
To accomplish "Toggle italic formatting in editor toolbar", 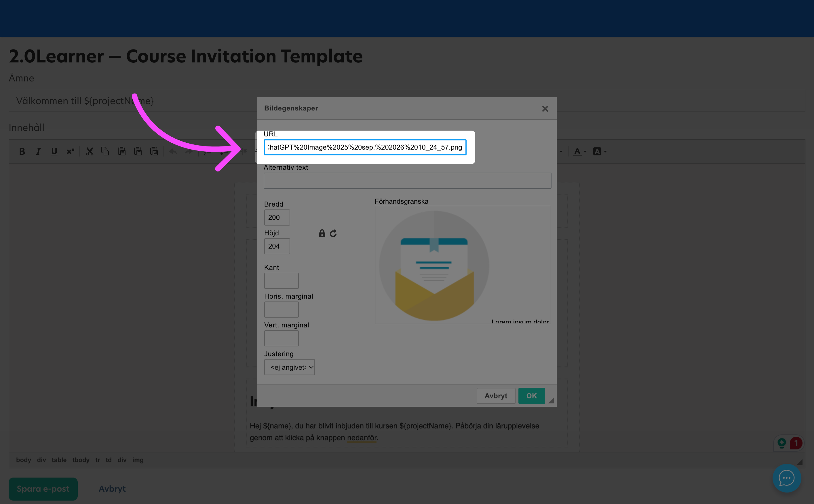I will [x=38, y=152].
